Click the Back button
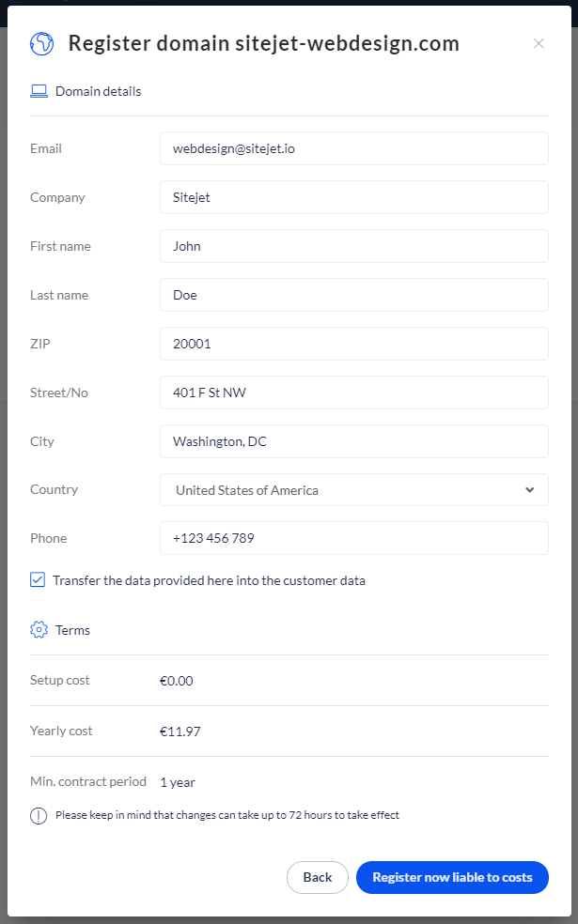This screenshot has width=578, height=924. pos(317,877)
